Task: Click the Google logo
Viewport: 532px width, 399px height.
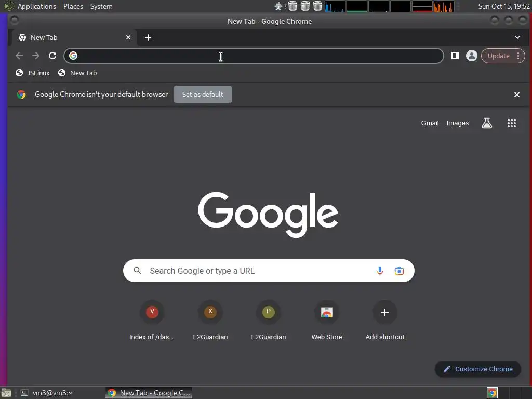Action: coord(268,215)
